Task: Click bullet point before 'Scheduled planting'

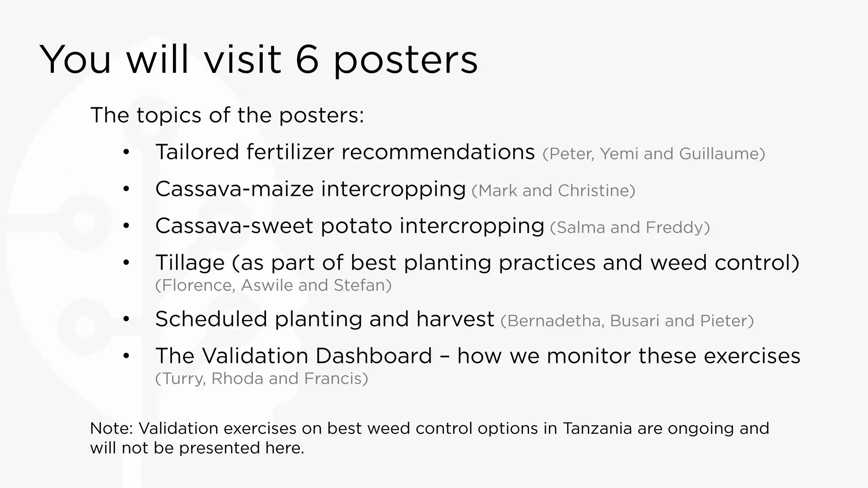Action: [x=126, y=319]
